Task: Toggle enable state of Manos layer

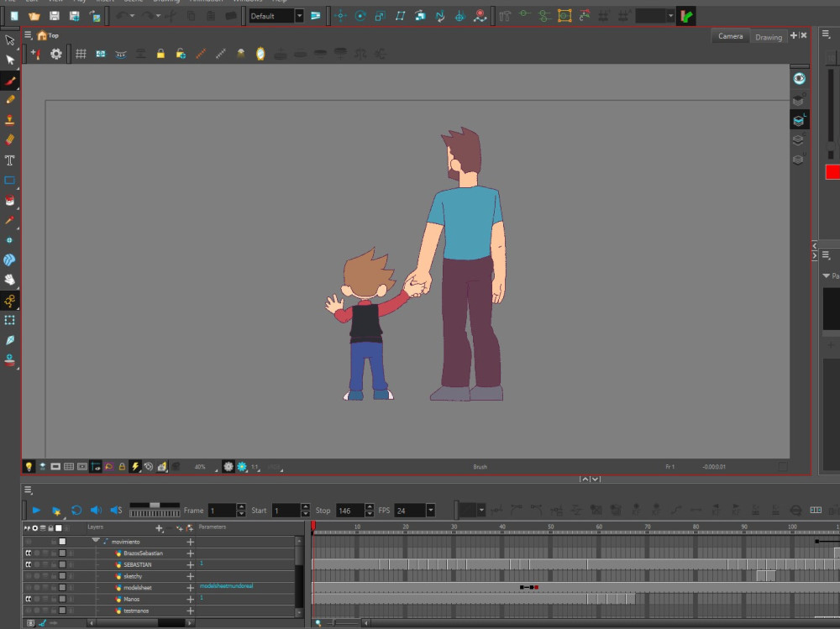Action: [29, 599]
